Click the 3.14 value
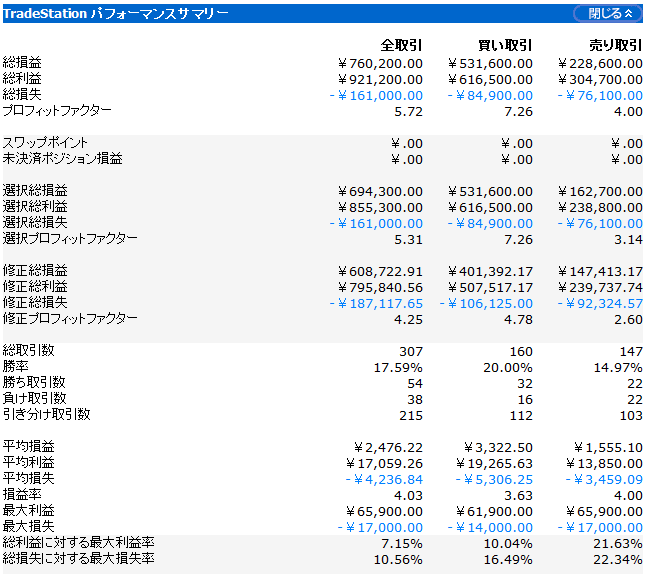 (628, 240)
